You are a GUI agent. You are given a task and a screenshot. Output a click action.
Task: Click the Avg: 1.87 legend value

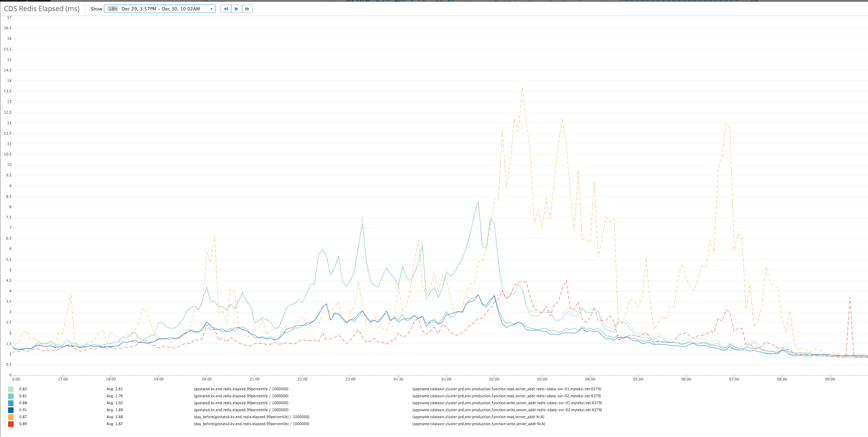115,424
